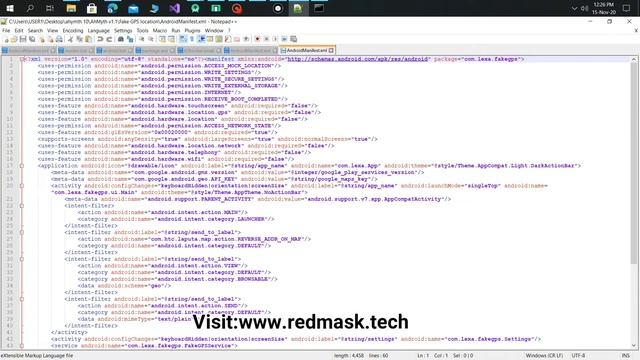Print the document using toolbar icon
Image resolution: width=640 pixels, height=360 pixels.
click(x=59, y=39)
